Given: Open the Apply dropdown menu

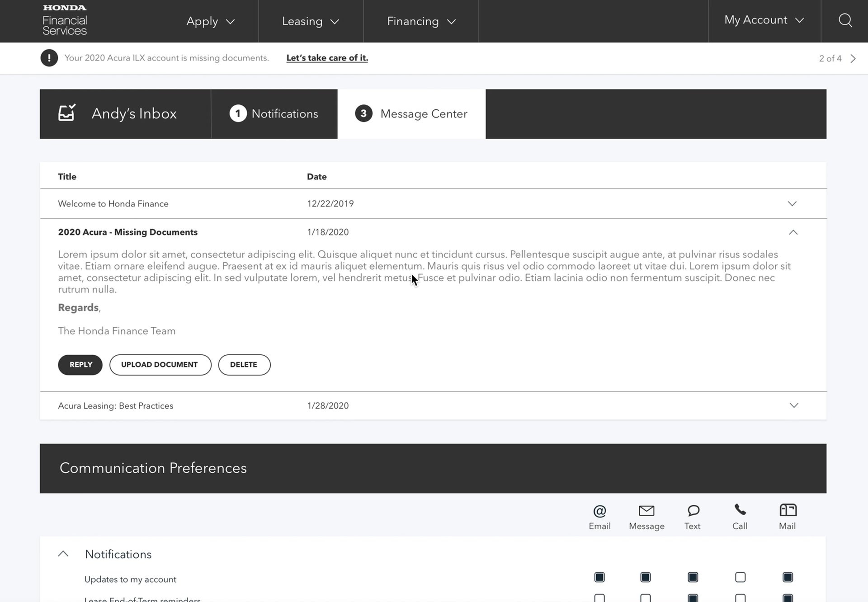Looking at the screenshot, I should [211, 21].
